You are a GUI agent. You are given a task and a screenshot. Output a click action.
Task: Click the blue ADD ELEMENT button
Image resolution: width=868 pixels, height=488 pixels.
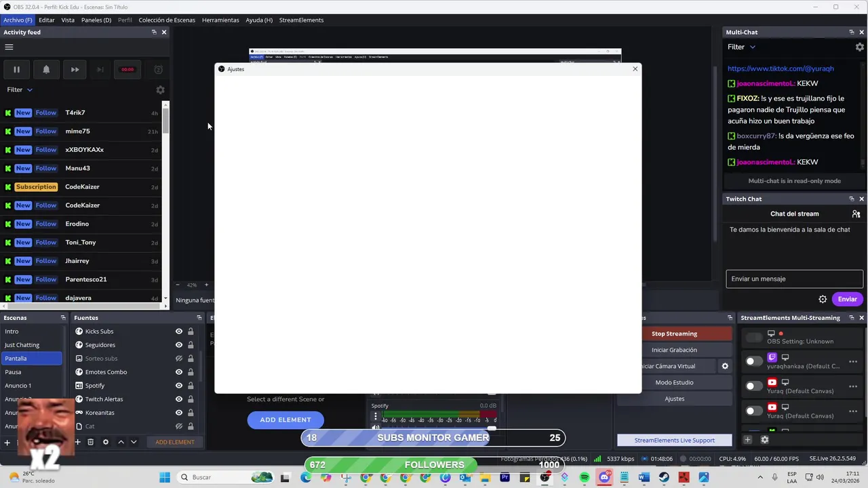coord(285,420)
